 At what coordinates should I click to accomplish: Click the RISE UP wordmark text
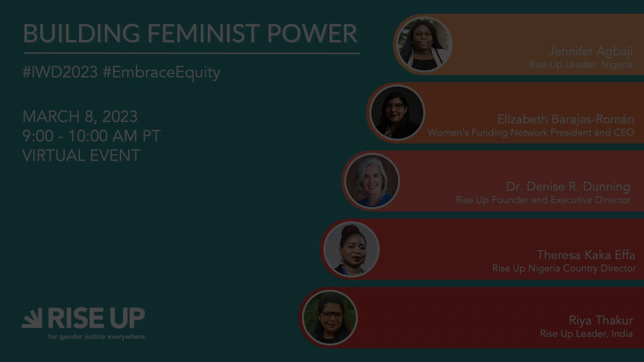96,318
